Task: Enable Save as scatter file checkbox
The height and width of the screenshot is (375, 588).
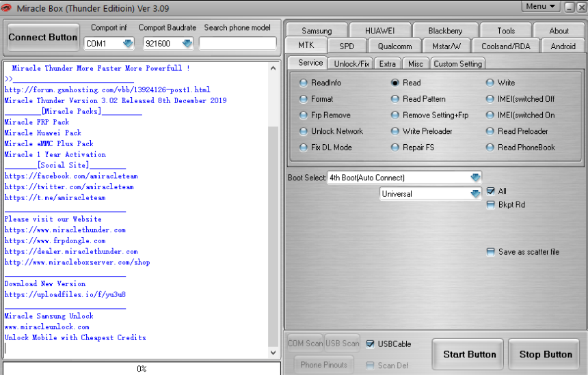Action: [490, 252]
